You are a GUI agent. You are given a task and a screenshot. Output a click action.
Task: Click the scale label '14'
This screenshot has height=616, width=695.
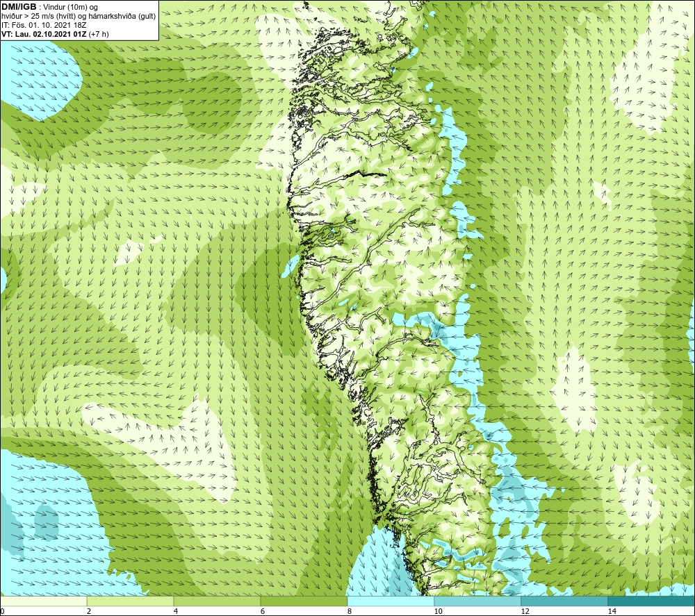[612, 612]
